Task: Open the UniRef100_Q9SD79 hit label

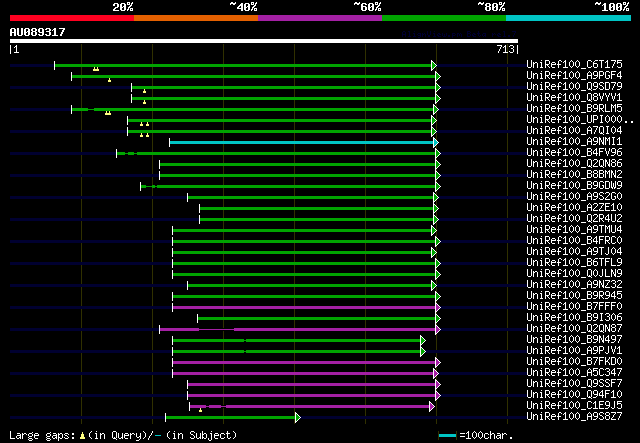Action: coord(574,86)
